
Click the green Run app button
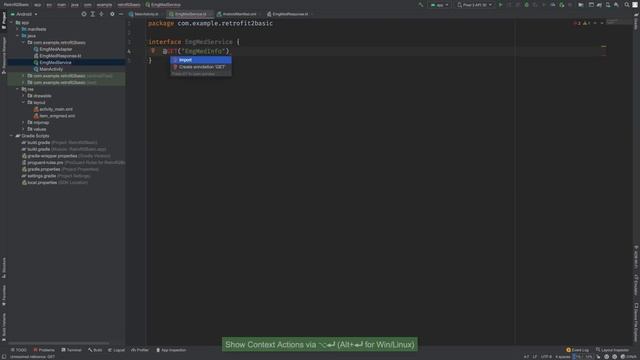point(500,5)
